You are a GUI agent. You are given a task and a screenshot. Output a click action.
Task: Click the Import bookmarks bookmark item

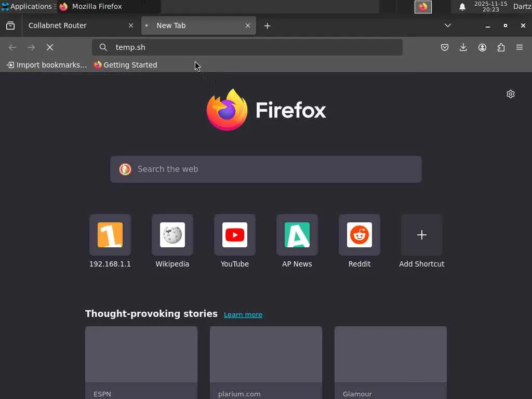tap(47, 65)
